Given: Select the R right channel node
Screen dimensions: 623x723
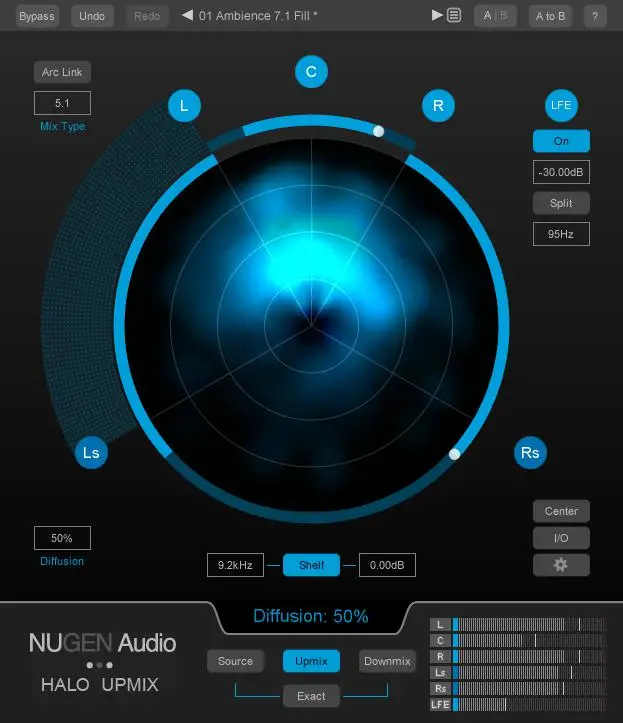Looking at the screenshot, I should click(437, 105).
